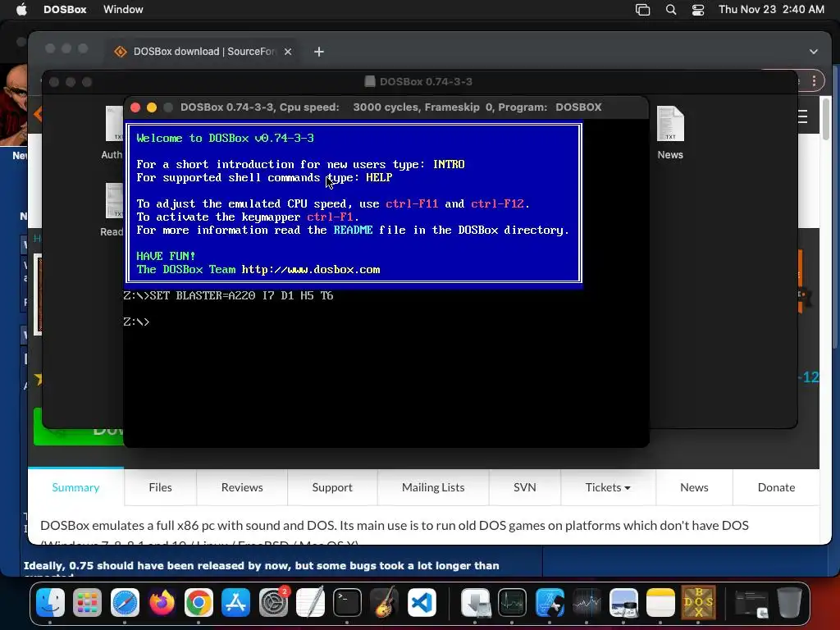840x630 pixels.
Task: Launch Safari from the Dock
Action: (125, 602)
